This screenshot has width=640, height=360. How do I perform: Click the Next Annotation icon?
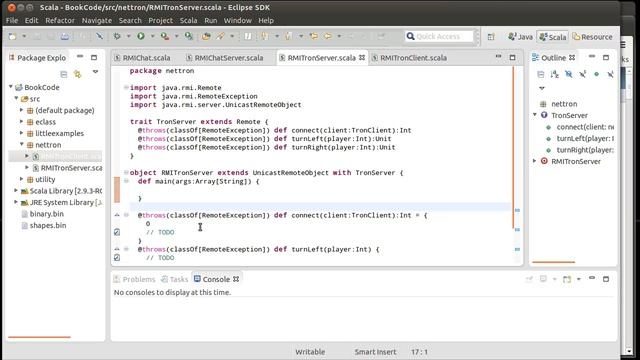265,37
